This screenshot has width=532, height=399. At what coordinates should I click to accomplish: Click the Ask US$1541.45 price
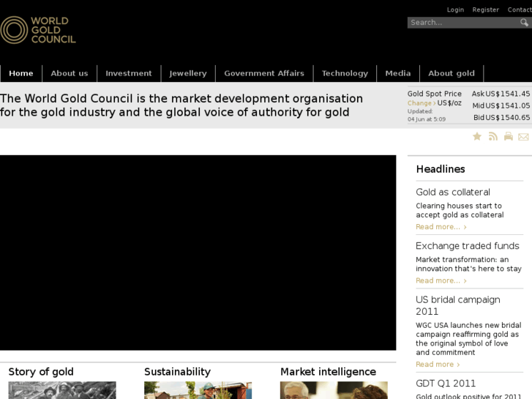coord(501,94)
